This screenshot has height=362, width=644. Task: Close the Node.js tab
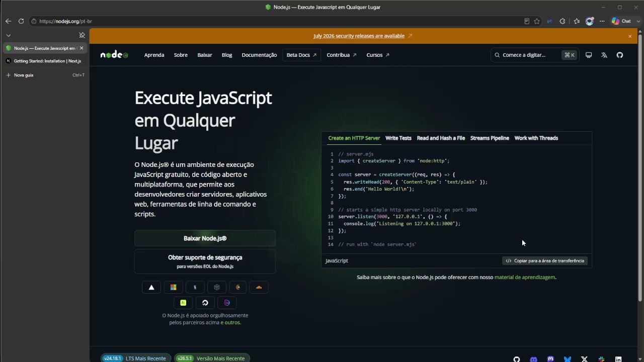(82, 48)
